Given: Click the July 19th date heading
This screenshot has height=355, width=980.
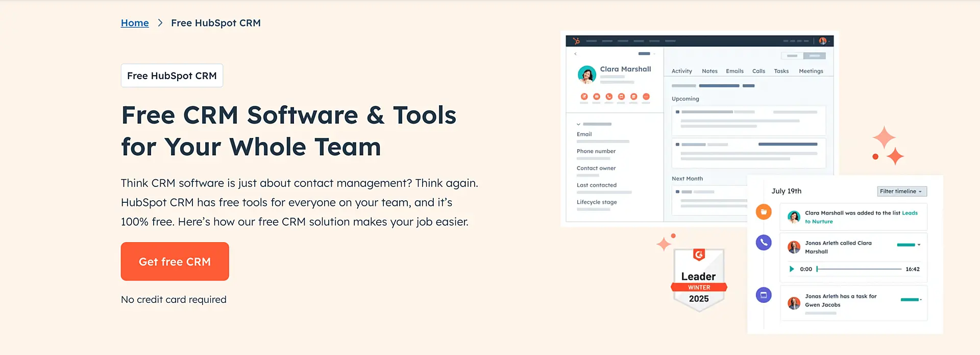Looking at the screenshot, I should click(787, 191).
